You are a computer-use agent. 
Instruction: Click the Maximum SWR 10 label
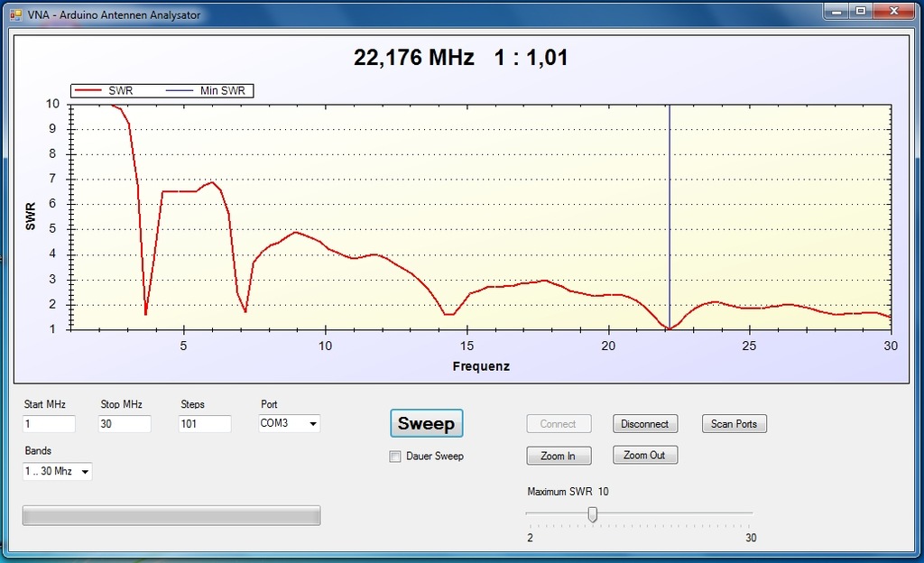click(x=568, y=492)
